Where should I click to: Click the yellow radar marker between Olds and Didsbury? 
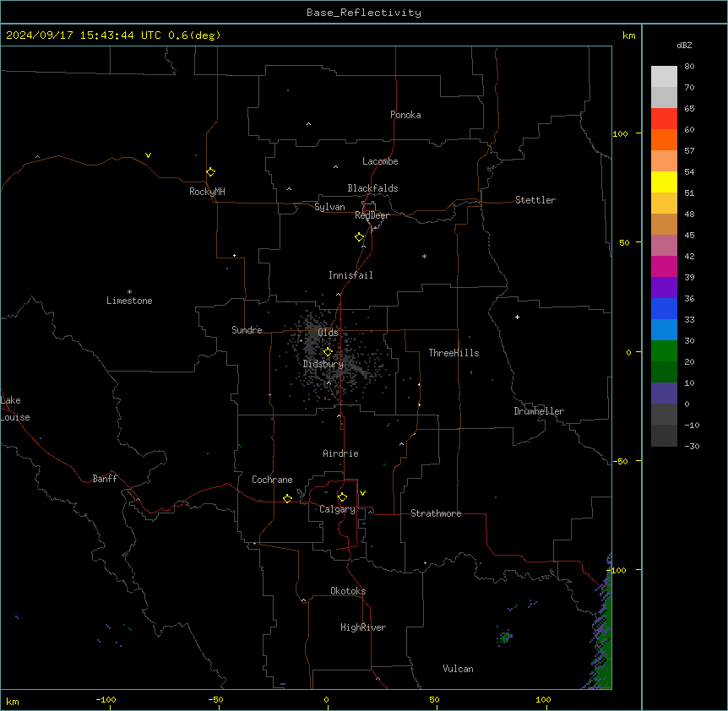click(x=328, y=352)
